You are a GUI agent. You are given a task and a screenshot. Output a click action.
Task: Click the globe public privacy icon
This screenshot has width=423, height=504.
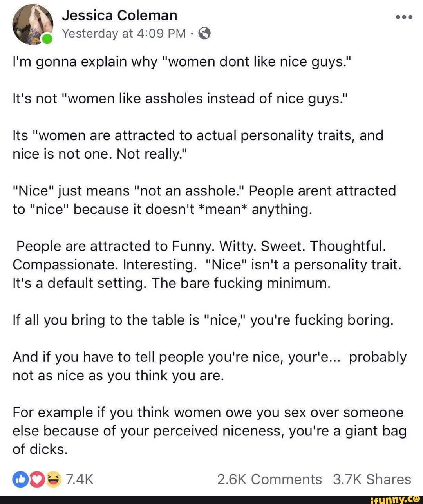coord(204,34)
